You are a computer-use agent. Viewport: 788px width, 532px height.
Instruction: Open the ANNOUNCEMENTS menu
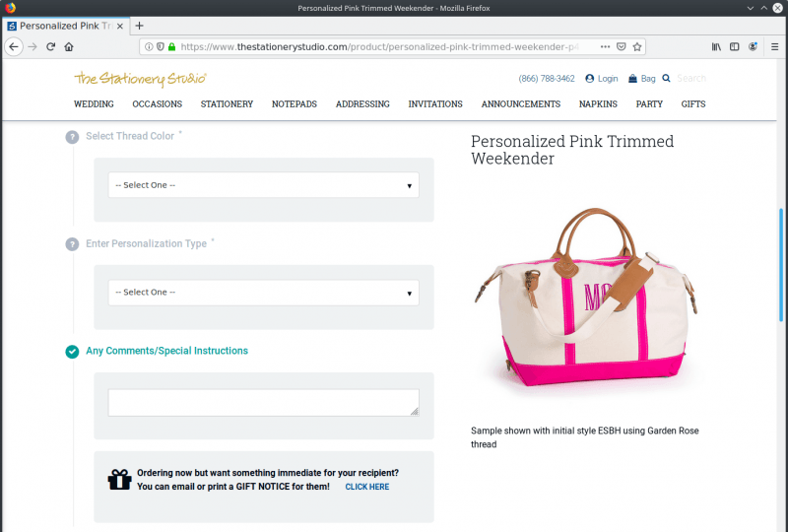pyautogui.click(x=521, y=104)
